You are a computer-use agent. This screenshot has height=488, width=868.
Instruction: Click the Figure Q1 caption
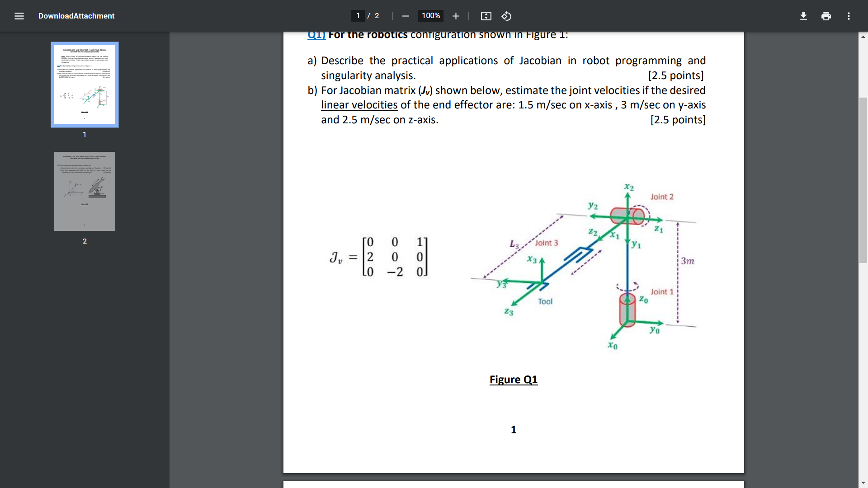click(513, 380)
